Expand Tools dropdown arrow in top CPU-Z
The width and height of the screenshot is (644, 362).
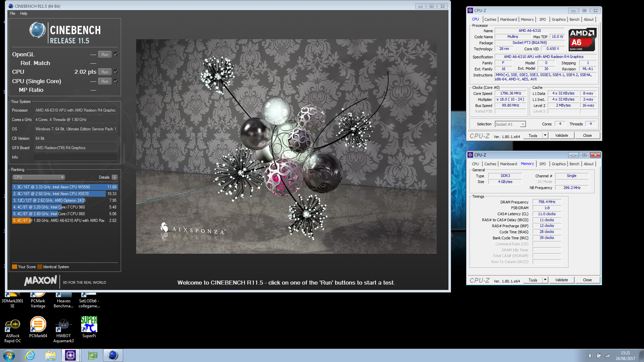point(545,135)
